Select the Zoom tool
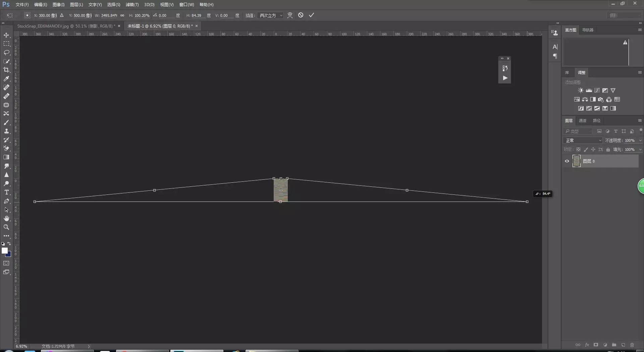 tap(6, 227)
